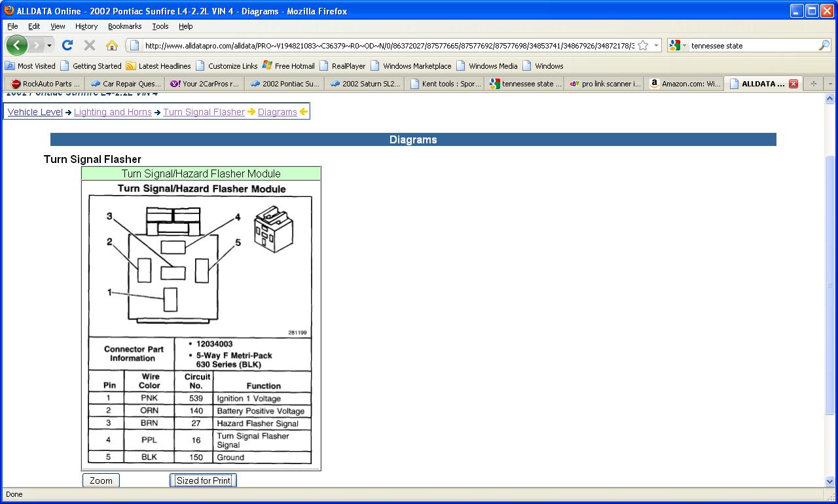Open the Turn Signal Flasher breadcrumb link

pyautogui.click(x=204, y=112)
